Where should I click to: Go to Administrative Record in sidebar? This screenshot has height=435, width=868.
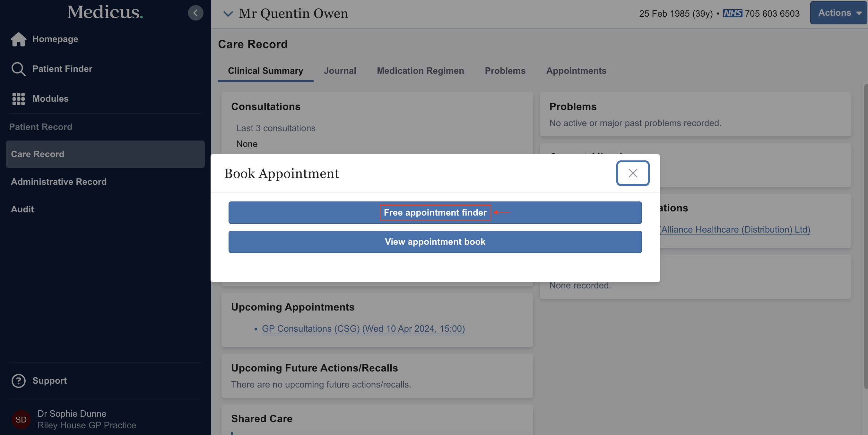59,182
